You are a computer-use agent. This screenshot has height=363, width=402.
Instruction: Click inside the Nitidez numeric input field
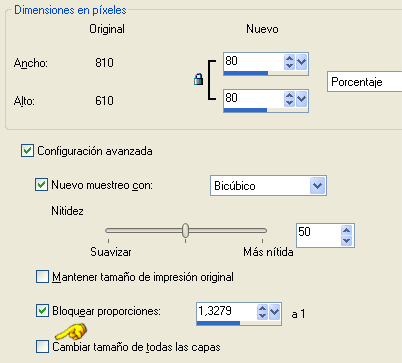[x=318, y=235]
